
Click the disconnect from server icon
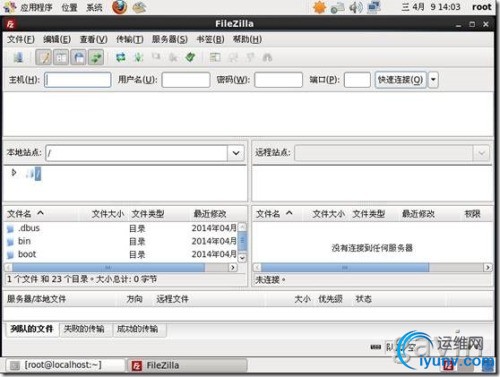pos(173,57)
